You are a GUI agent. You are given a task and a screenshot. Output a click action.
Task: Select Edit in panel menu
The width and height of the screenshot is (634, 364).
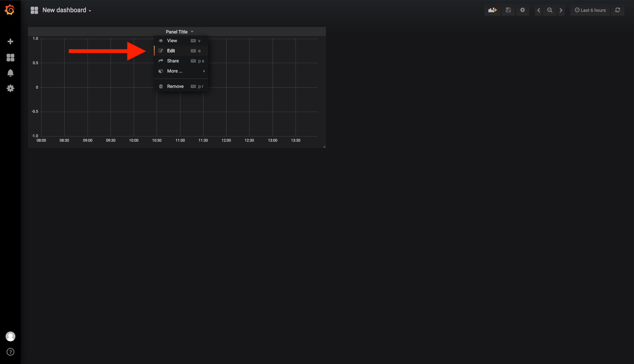[181, 51]
